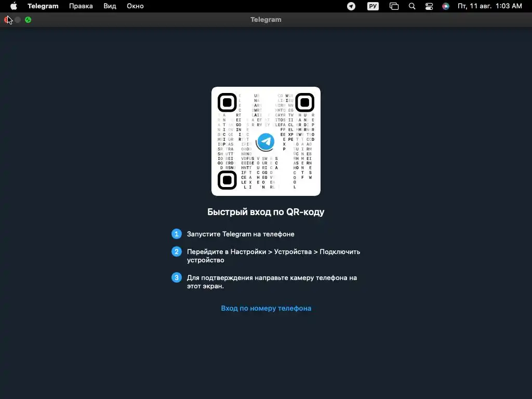Image resolution: width=532 pixels, height=399 pixels.
Task: Click the step 2 number badge
Action: click(177, 251)
